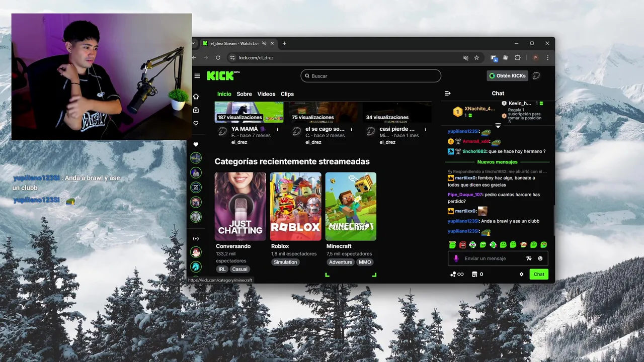Open clip with 75 visualizaciones
The width and height of the screenshot is (644, 362).
pyautogui.click(x=323, y=113)
